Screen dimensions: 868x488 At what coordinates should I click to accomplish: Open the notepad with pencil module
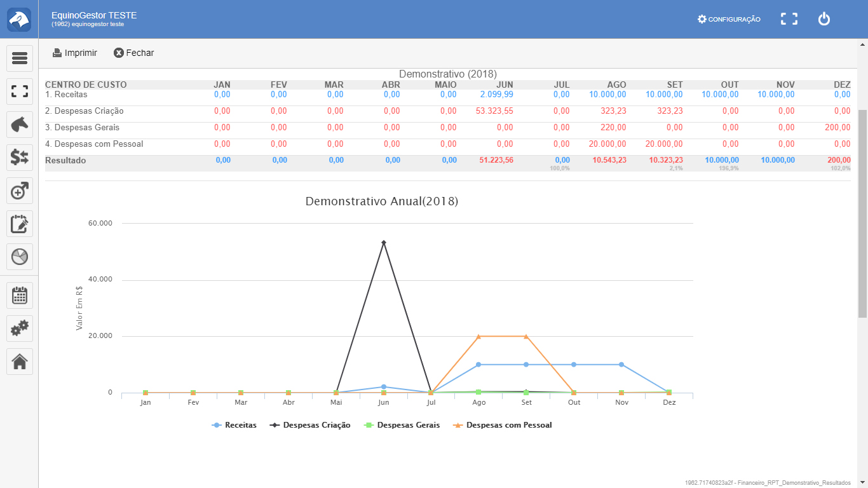pyautogui.click(x=20, y=224)
